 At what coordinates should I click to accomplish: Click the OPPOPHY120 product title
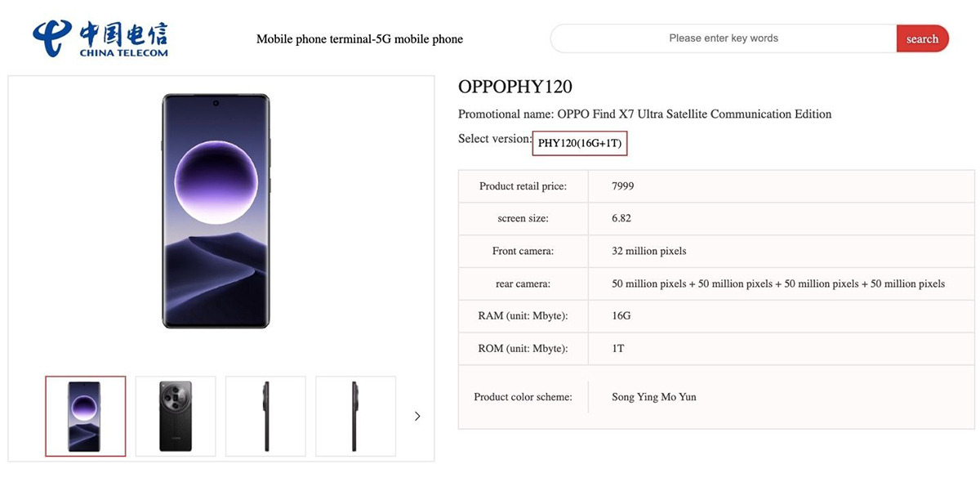click(515, 87)
